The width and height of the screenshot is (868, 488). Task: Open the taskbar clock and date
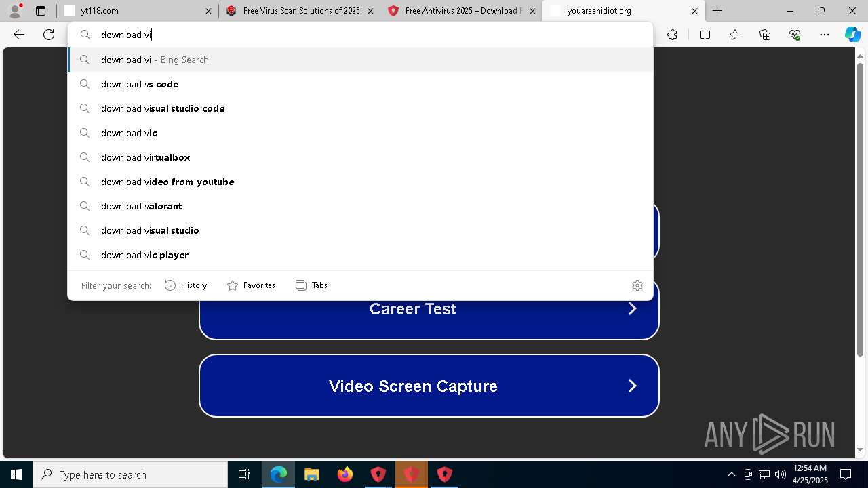click(810, 474)
